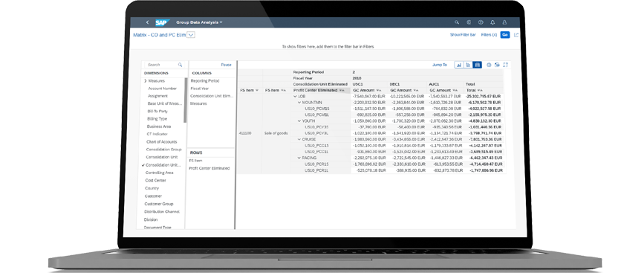Viewport: 644px width, 273px height.
Task: Click the US10_PCR15 row label
Action: [x=316, y=164]
